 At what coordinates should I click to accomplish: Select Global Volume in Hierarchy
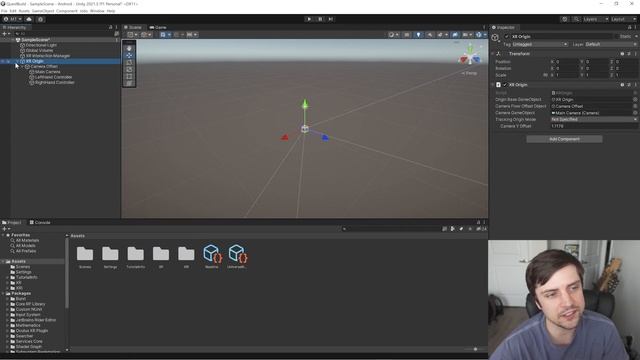pos(40,51)
